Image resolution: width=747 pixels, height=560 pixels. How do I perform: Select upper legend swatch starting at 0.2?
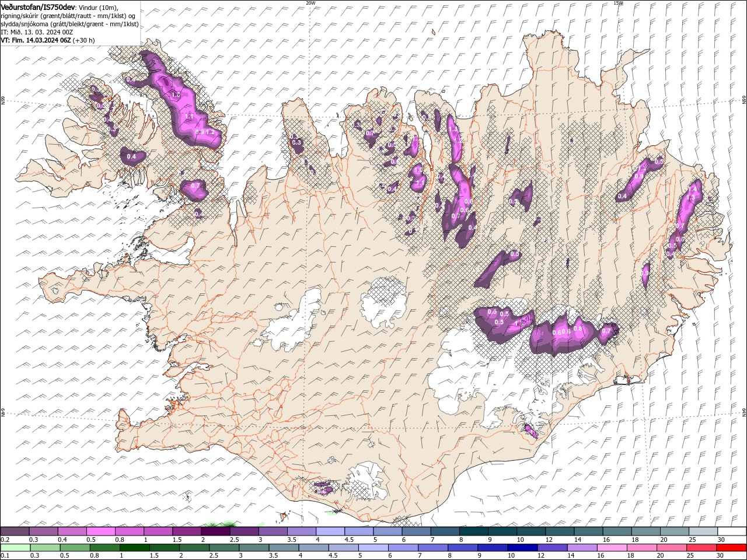pyautogui.click(x=15, y=531)
